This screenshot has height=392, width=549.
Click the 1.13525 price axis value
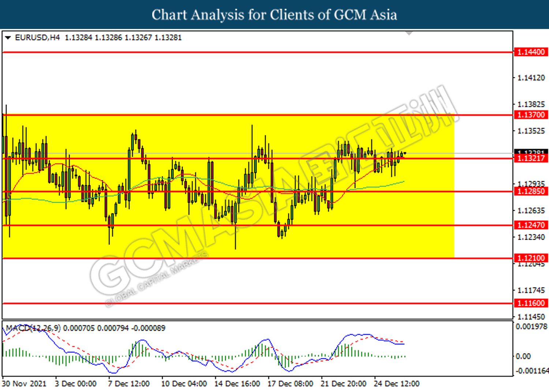click(531, 131)
